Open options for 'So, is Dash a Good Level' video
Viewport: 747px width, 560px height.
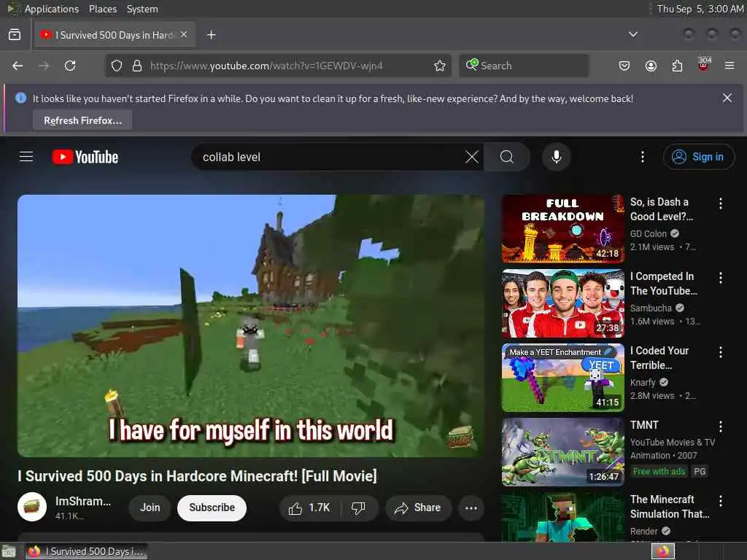pyautogui.click(x=720, y=203)
